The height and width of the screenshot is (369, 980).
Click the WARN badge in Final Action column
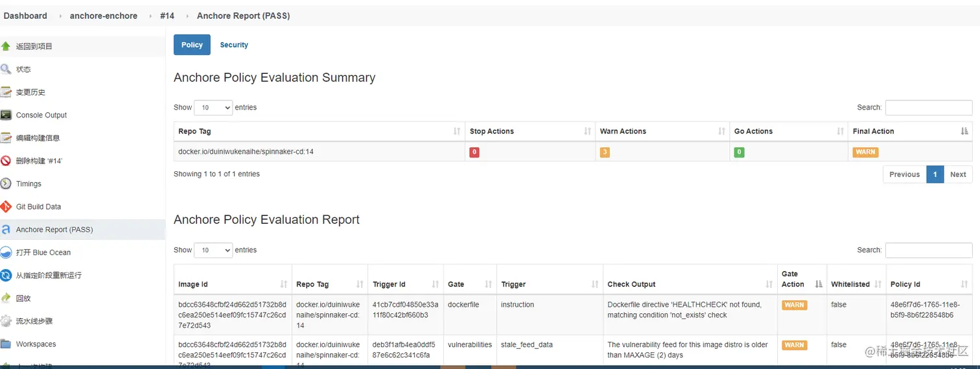865,152
